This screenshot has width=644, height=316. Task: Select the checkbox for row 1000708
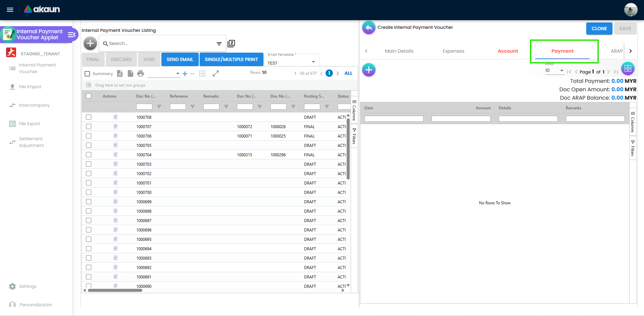coord(89,117)
